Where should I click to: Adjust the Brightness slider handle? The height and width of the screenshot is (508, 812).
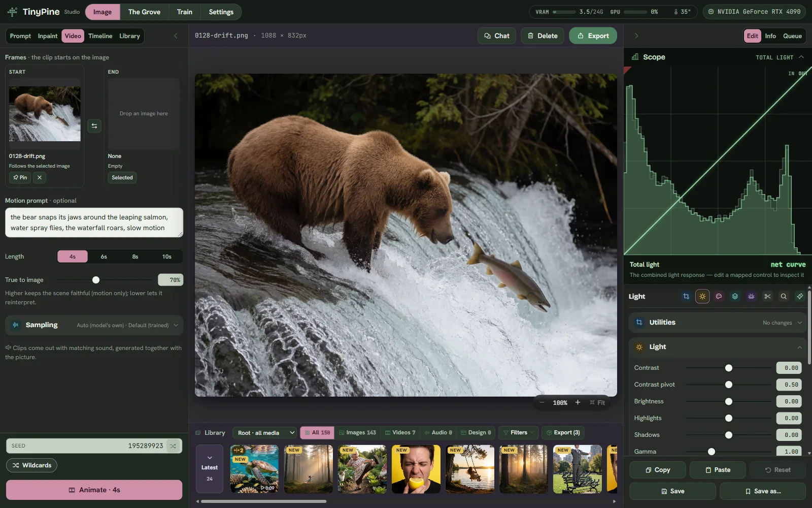tap(729, 401)
